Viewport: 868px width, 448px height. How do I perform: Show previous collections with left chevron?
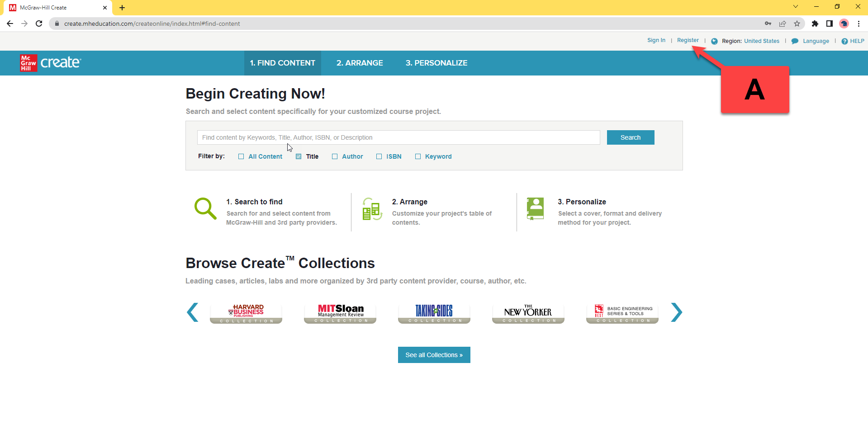pyautogui.click(x=193, y=312)
